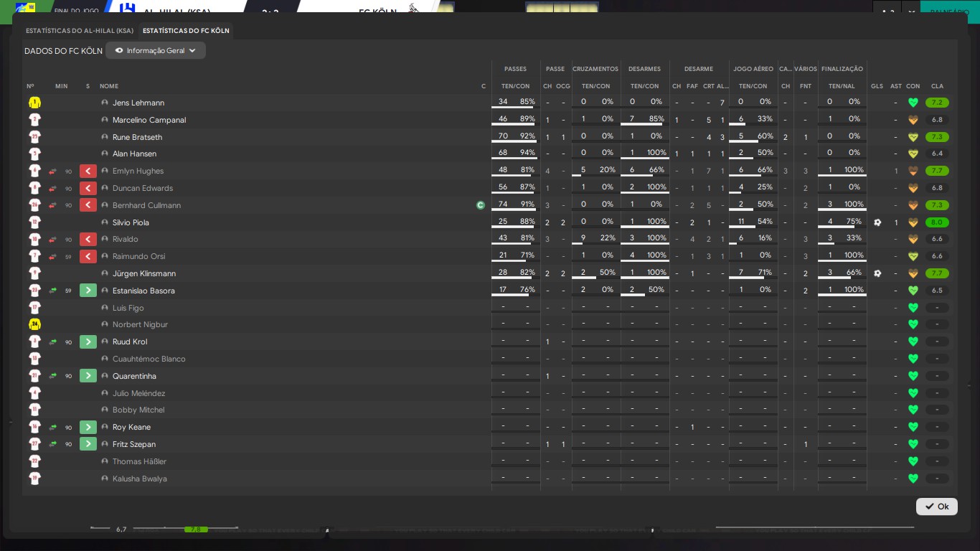The height and width of the screenshot is (551, 980).
Task: Sort by the CLA rating column header
Action: point(937,86)
